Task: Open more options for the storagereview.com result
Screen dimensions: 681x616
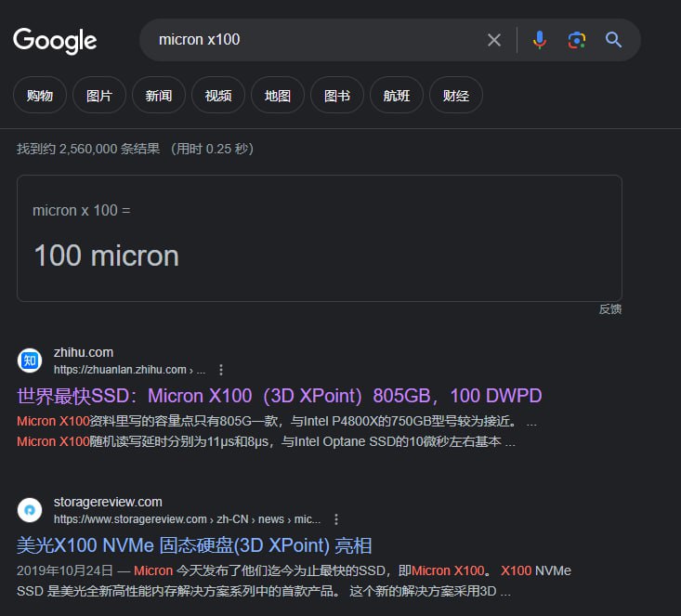Action: (x=336, y=519)
